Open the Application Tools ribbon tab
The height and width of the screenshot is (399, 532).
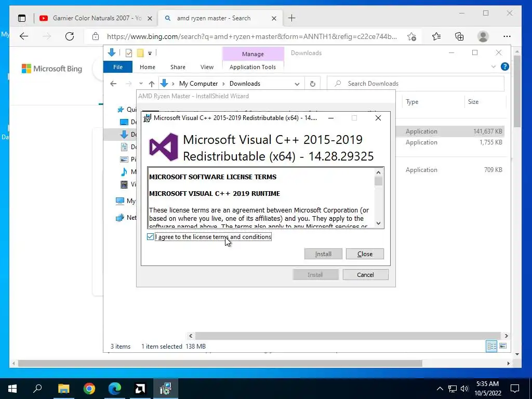coord(253,67)
